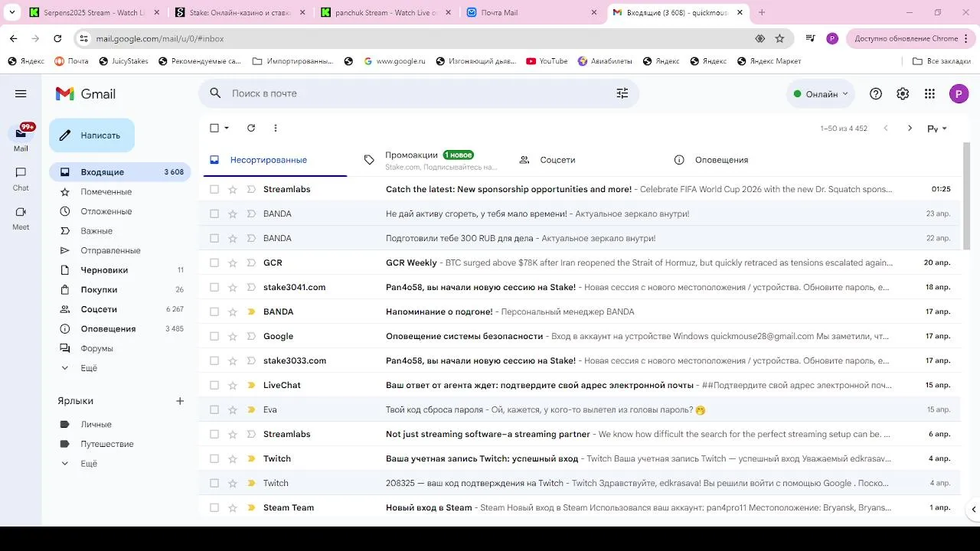
Task: Open Входящие folder
Action: (120, 172)
